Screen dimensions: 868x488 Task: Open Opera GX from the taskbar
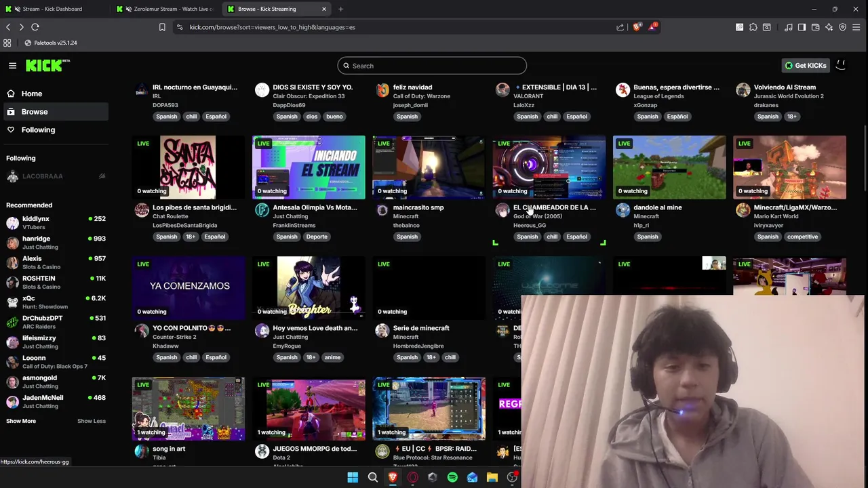click(x=412, y=477)
